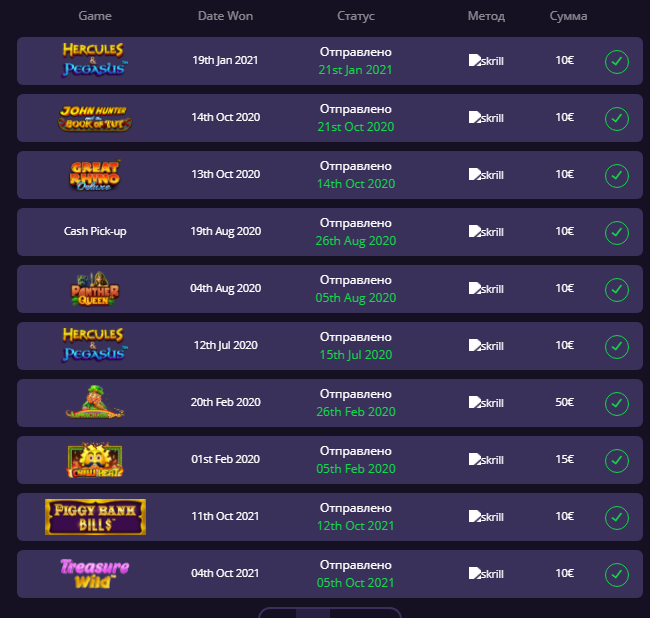Click the Date Won column header
650x618 pixels.
tap(226, 16)
